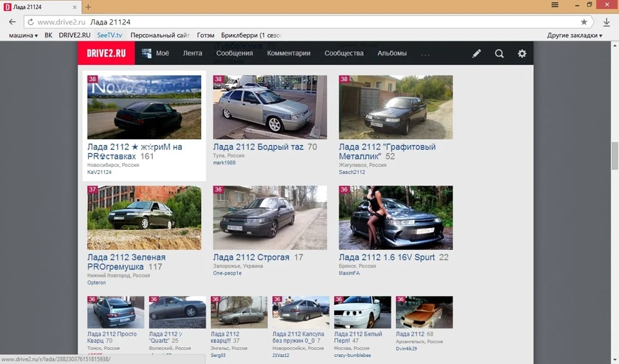Click the page vertical scrollbar thumb

tap(615, 156)
